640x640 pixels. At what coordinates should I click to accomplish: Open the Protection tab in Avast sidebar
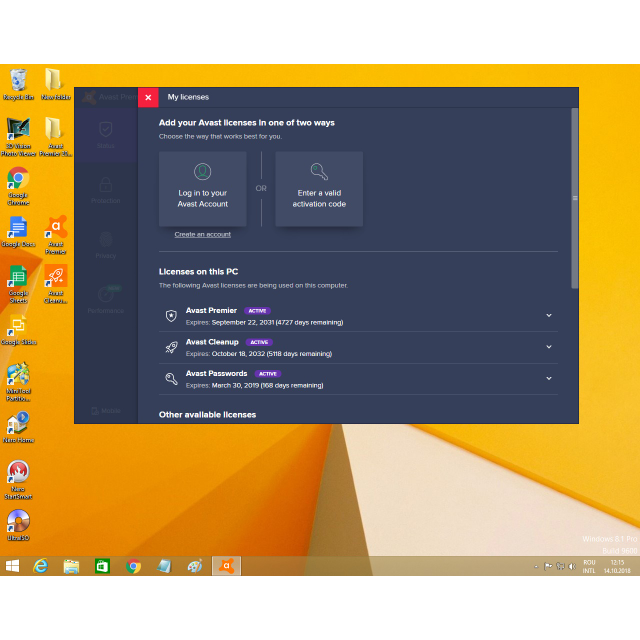(x=106, y=190)
